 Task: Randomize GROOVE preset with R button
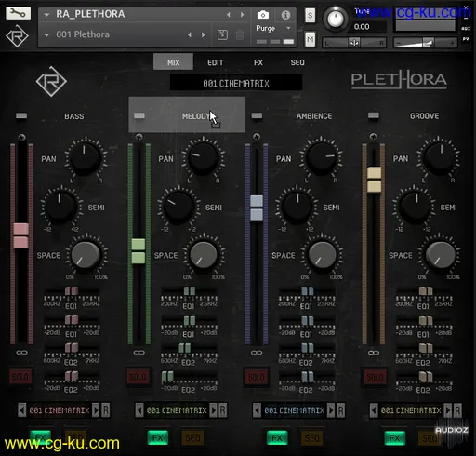coord(457,410)
